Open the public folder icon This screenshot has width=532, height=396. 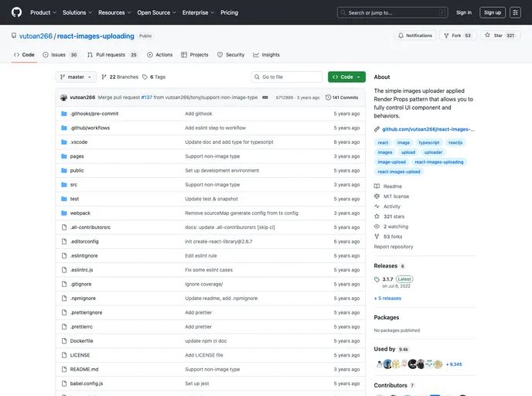(63, 171)
